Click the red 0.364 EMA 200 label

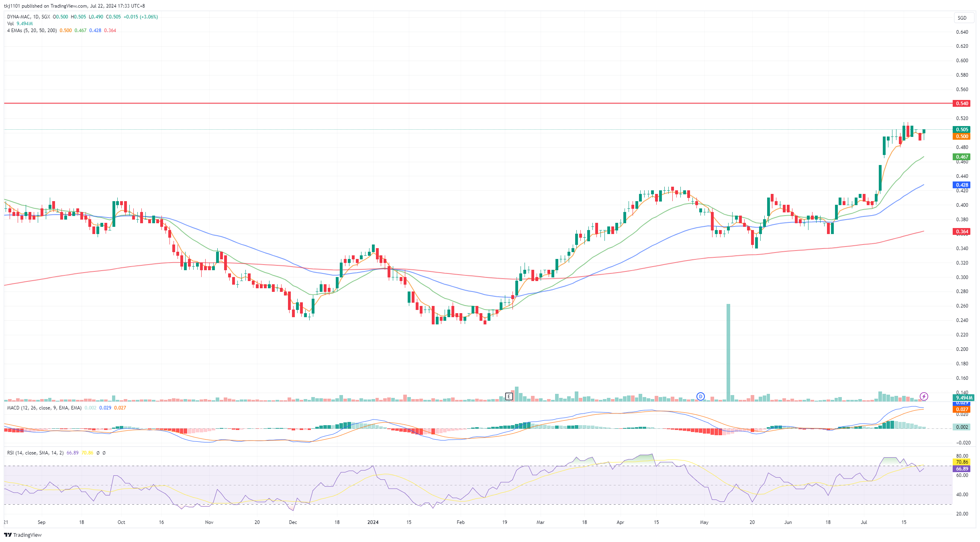pos(962,231)
